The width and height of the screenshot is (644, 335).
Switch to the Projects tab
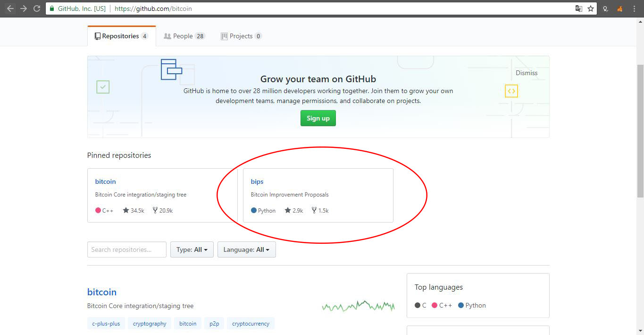pyautogui.click(x=241, y=35)
